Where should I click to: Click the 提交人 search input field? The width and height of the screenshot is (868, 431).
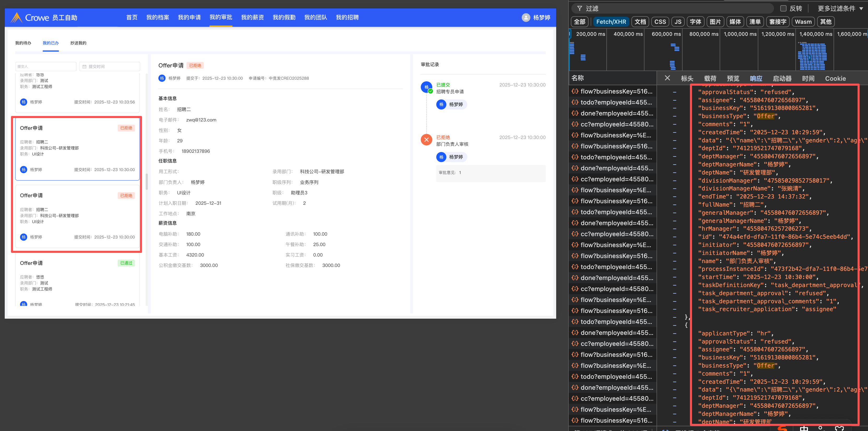(45, 67)
